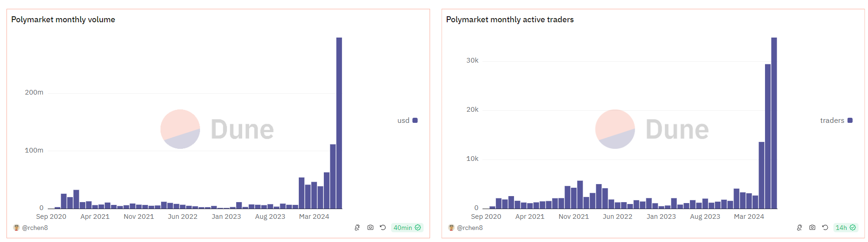This screenshot has height=242, width=868.
Task: Click 'Sep 2020' label on volume chart
Action: point(51,217)
